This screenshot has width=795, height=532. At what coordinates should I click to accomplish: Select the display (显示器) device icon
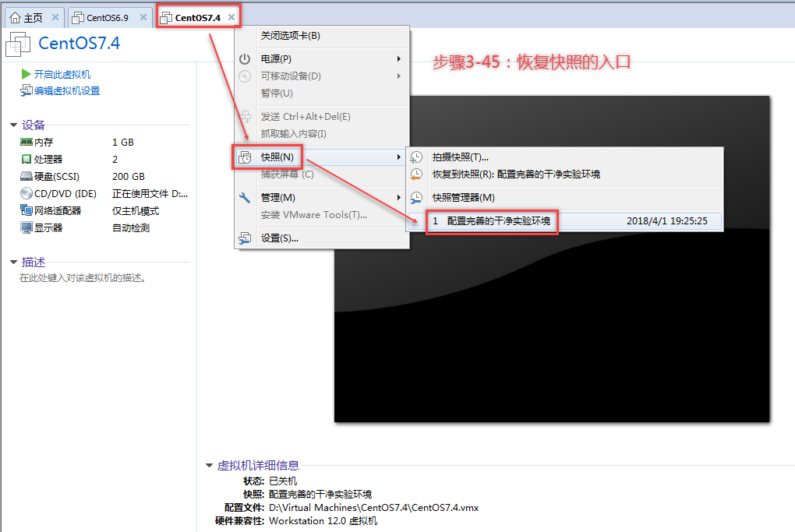point(26,227)
